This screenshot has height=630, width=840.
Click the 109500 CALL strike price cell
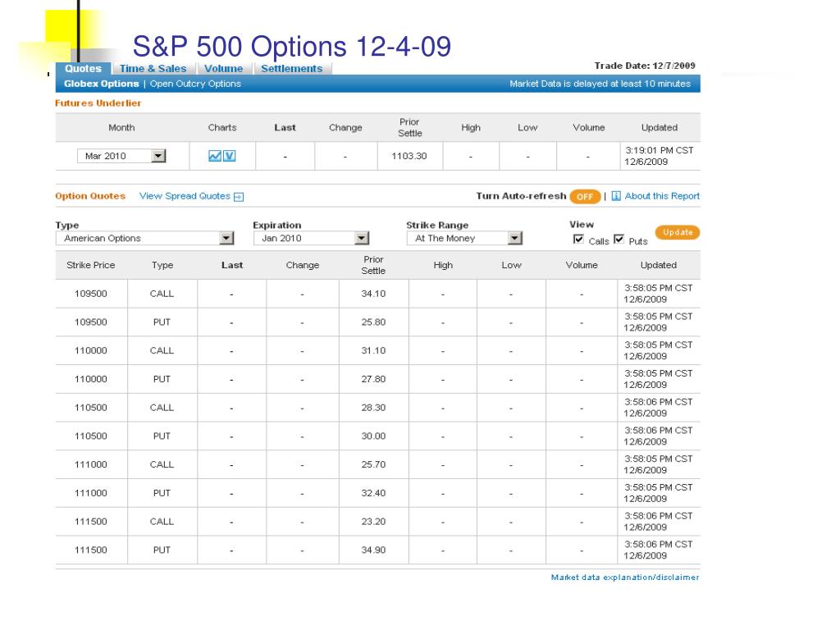91,294
